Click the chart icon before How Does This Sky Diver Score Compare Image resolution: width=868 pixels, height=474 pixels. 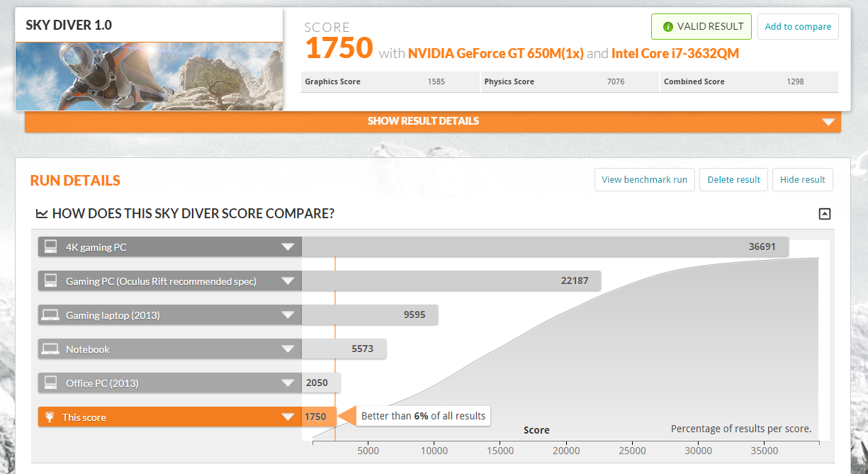tap(42, 213)
